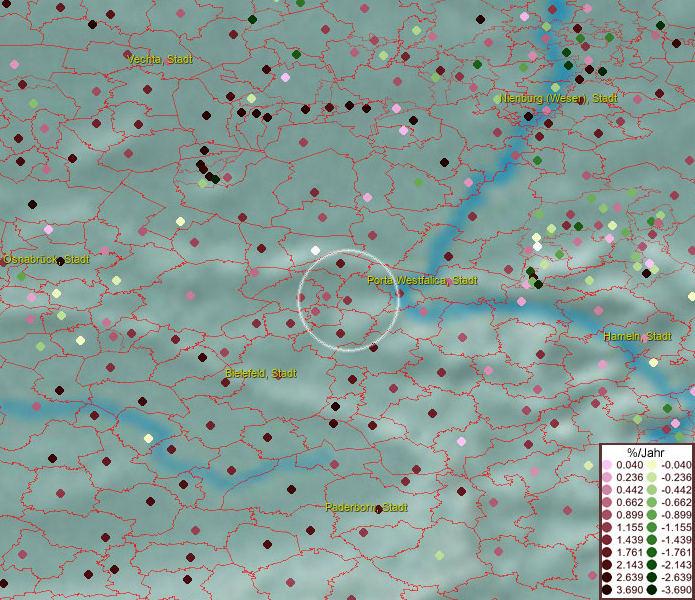The image size is (695, 600).
Task: Select the Hameln, Stadt map label
Action: (637, 336)
